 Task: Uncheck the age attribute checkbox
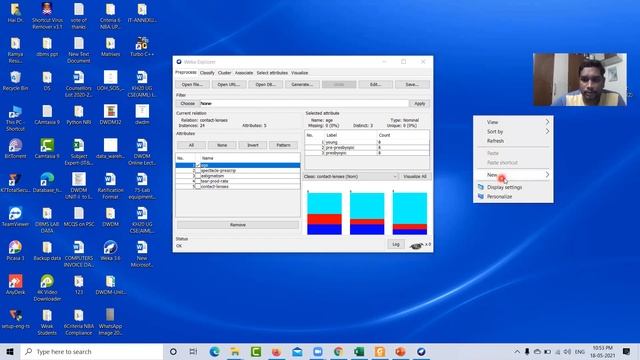coord(198,165)
